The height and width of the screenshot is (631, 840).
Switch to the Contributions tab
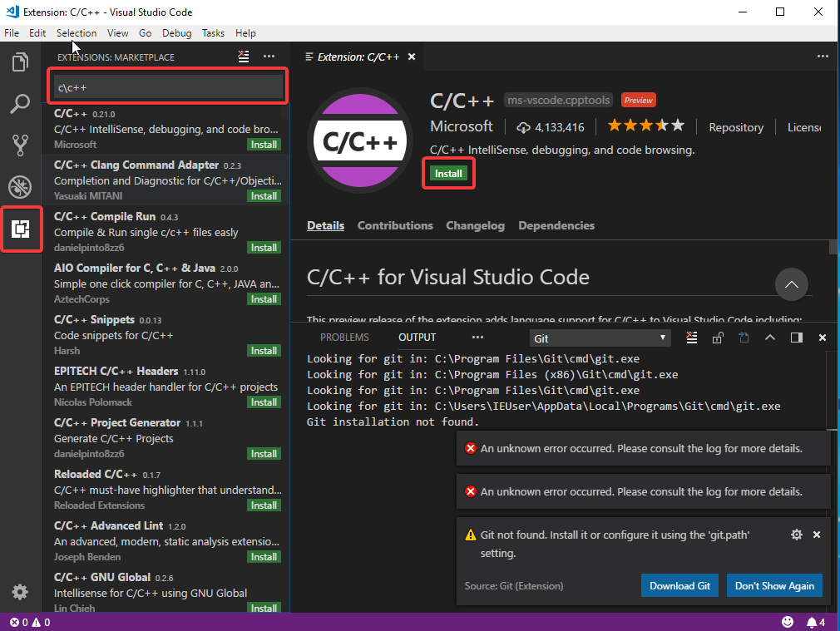395,225
